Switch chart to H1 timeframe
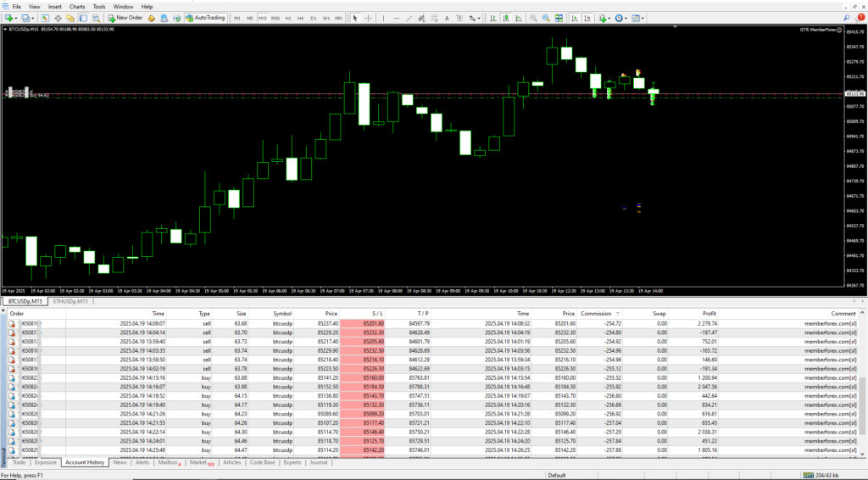This screenshot has height=480, width=868. pyautogui.click(x=288, y=17)
